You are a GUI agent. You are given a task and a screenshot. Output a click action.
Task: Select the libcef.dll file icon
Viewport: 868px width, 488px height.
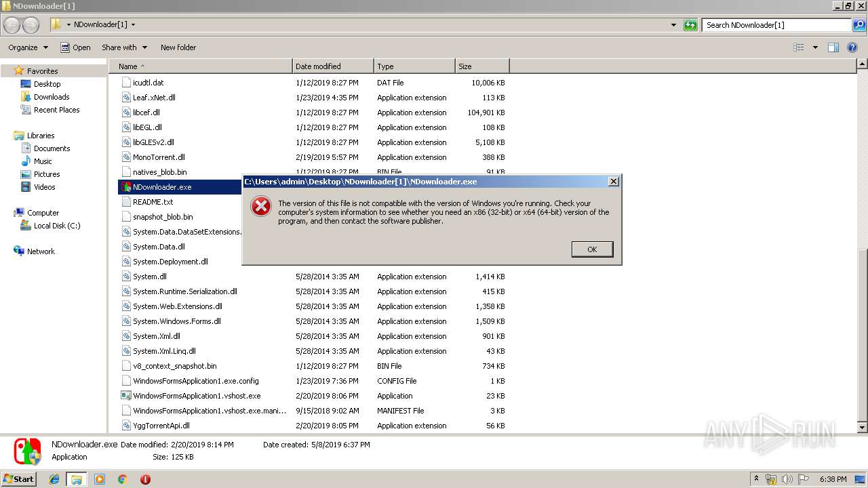click(x=126, y=113)
